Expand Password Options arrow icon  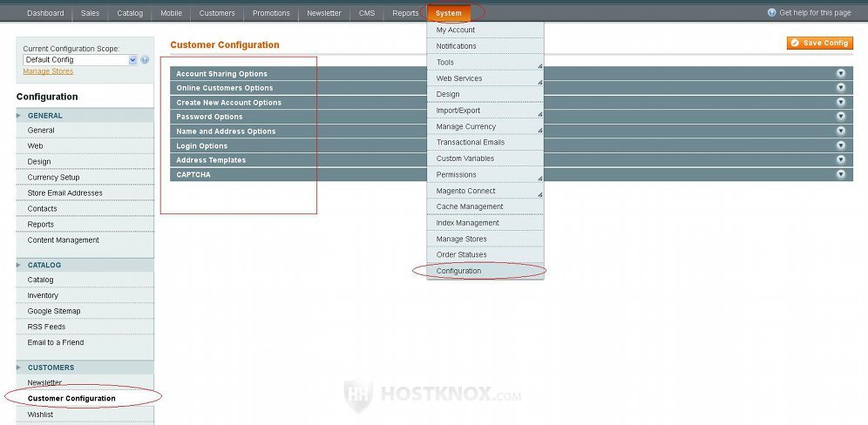841,117
